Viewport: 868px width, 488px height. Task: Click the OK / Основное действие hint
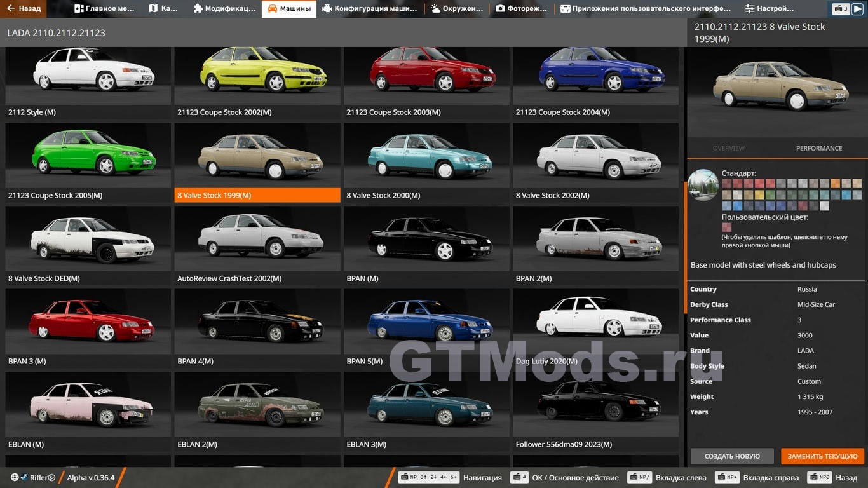[x=566, y=477]
